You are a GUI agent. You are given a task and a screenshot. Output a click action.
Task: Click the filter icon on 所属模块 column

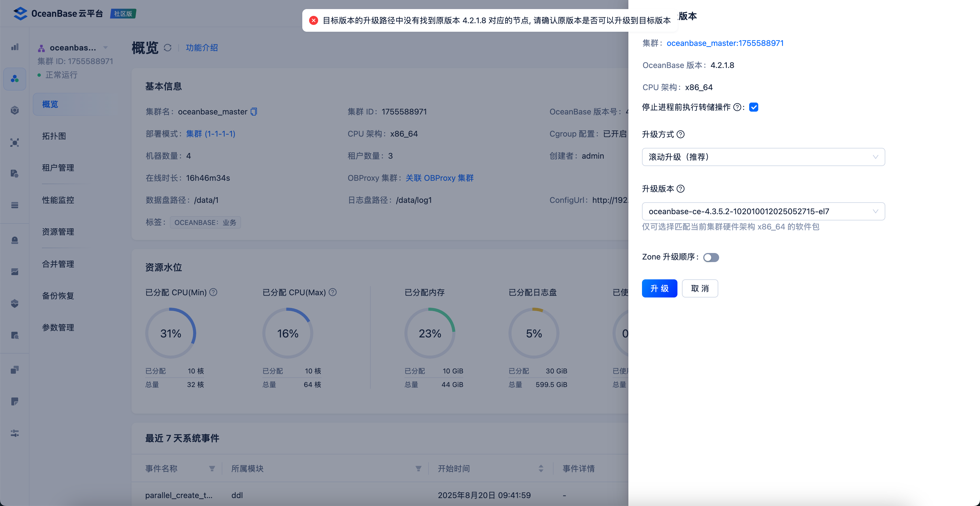pos(419,468)
